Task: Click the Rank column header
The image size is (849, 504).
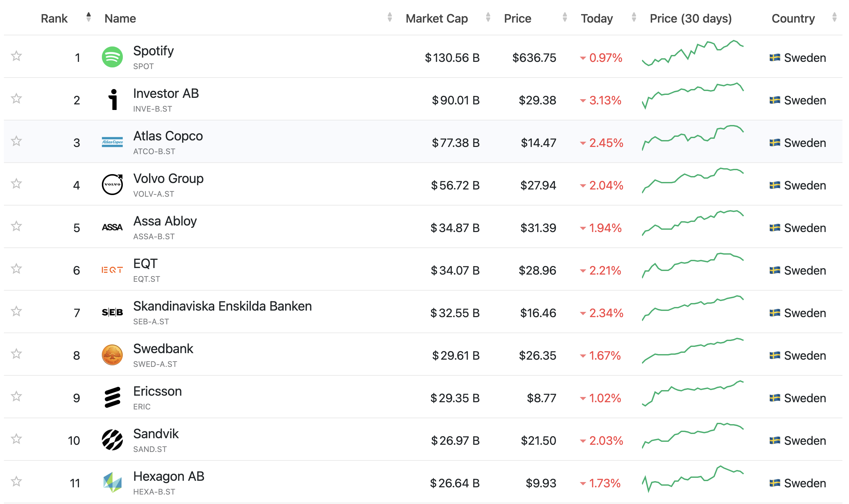Action: coord(54,18)
